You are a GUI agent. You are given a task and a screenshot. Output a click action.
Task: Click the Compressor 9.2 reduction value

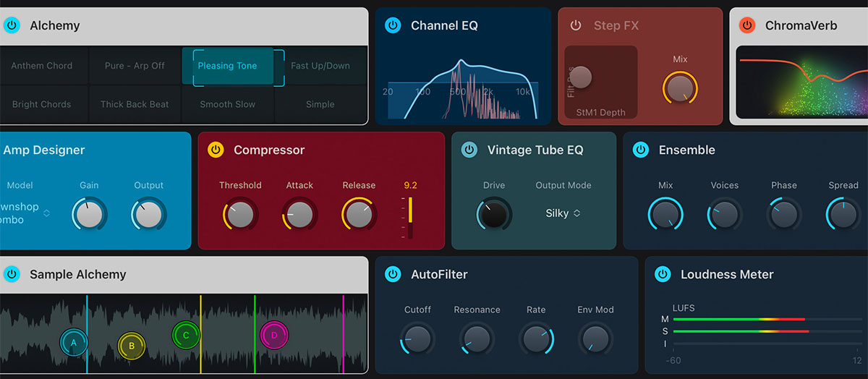410,185
